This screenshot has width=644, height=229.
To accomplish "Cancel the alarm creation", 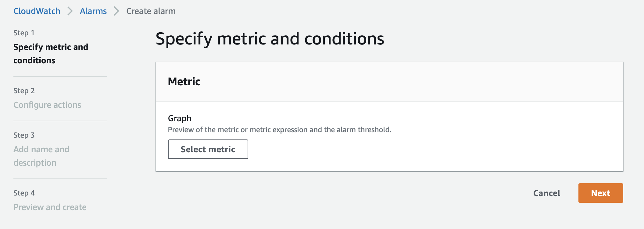I will [x=546, y=193].
